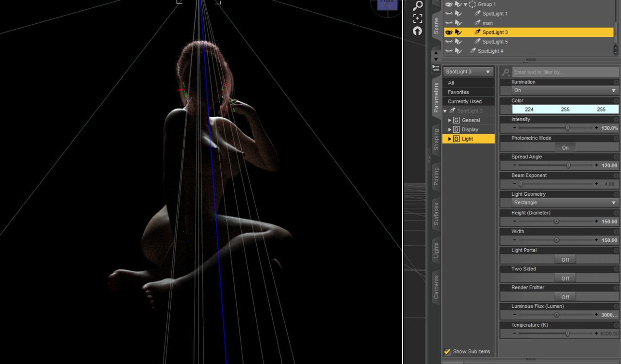Expand the General property group

coord(450,120)
